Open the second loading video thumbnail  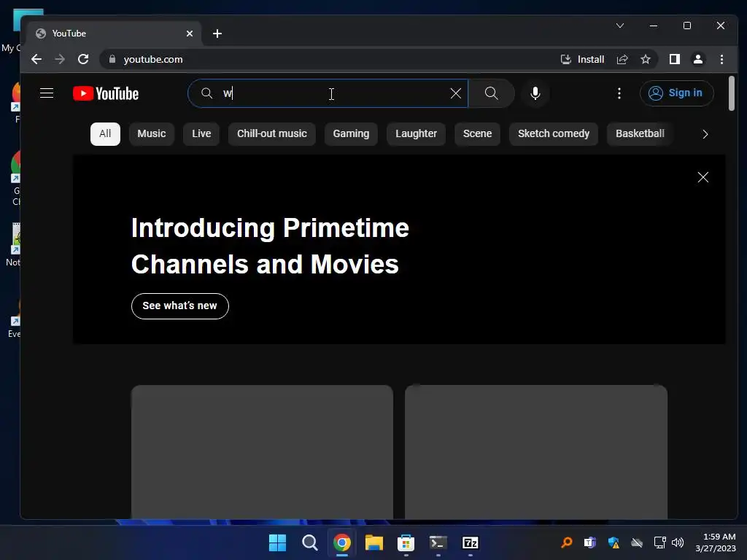coord(536,452)
